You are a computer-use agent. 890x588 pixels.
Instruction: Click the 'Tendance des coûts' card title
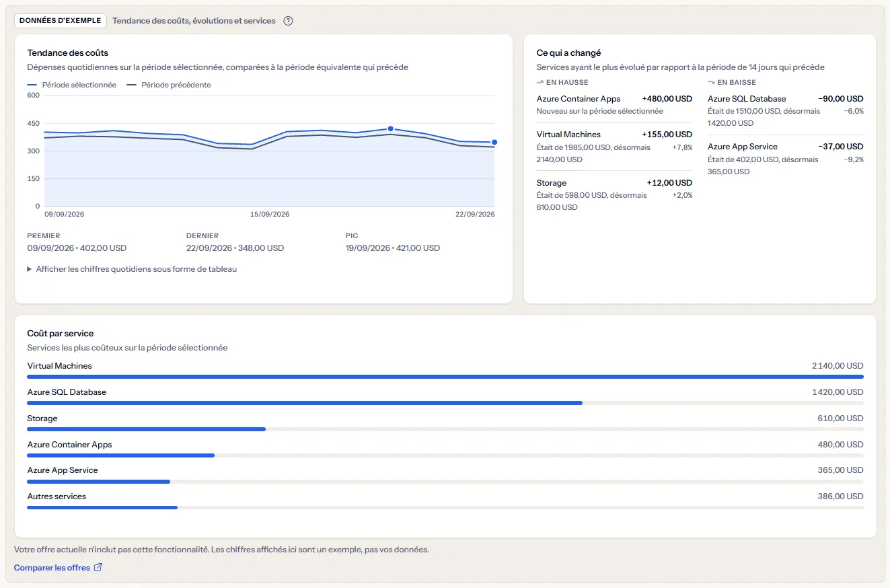point(68,52)
